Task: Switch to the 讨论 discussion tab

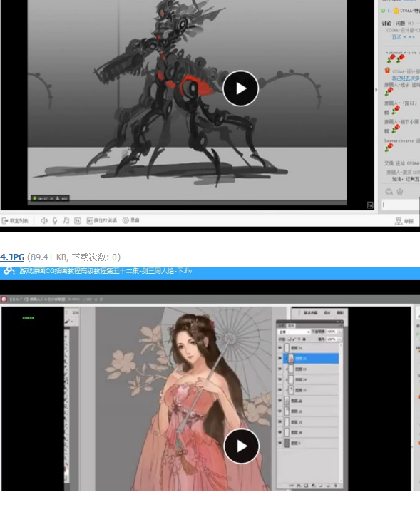Action: 386,24
